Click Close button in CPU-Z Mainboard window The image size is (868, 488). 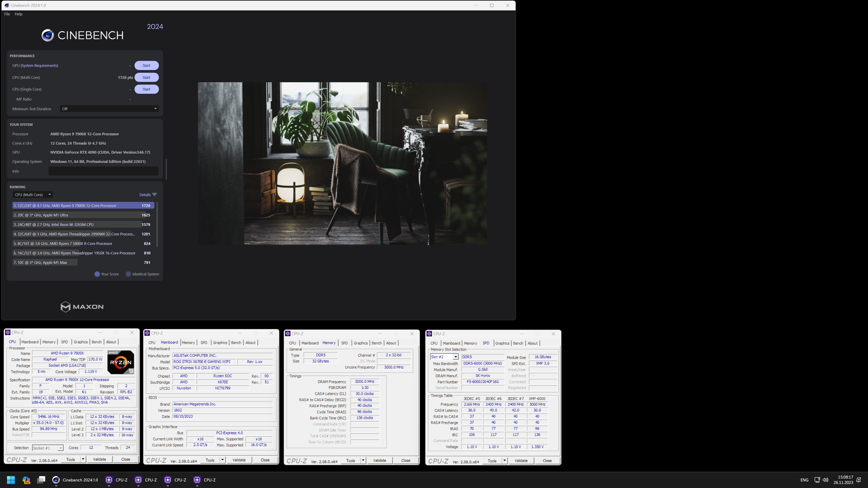pyautogui.click(x=265, y=460)
